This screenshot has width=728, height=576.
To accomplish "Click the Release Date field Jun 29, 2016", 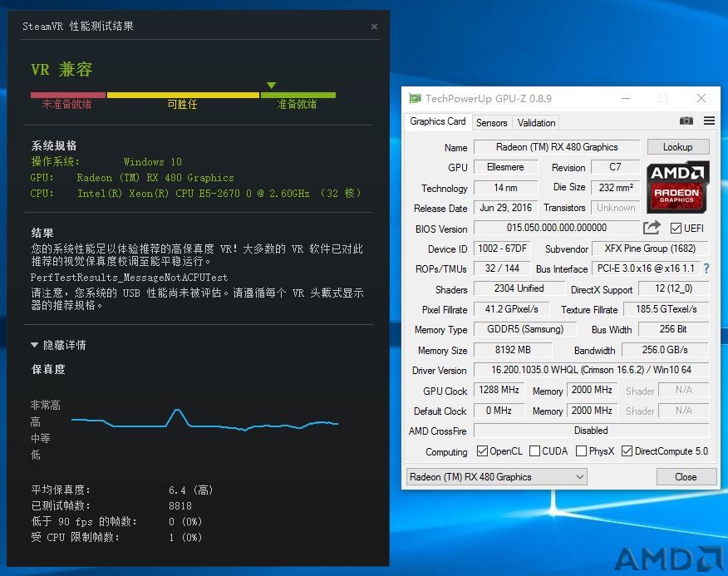I will pos(505,208).
